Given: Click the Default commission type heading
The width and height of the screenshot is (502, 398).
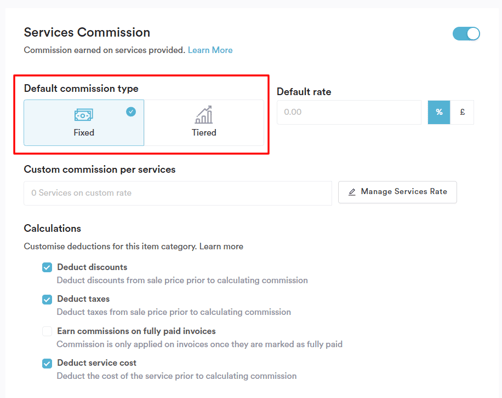Looking at the screenshot, I should click(81, 89).
